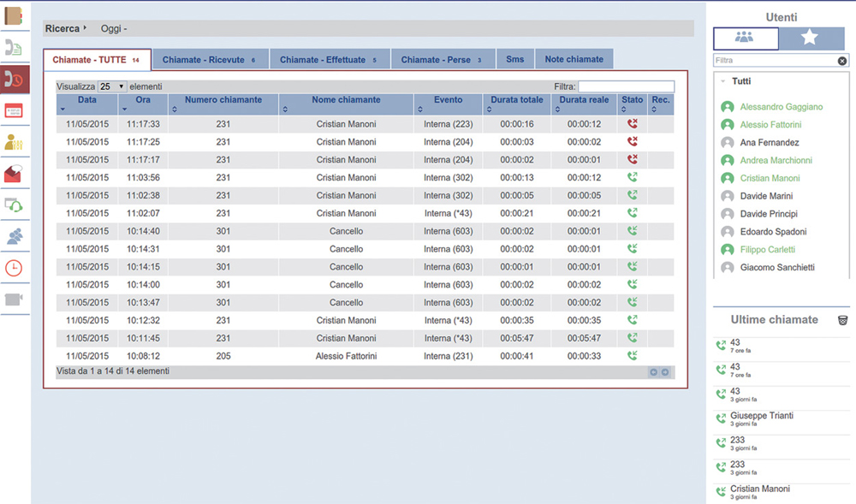
Task: Open the Visualizza 25 elements dropdown
Action: coord(112,86)
